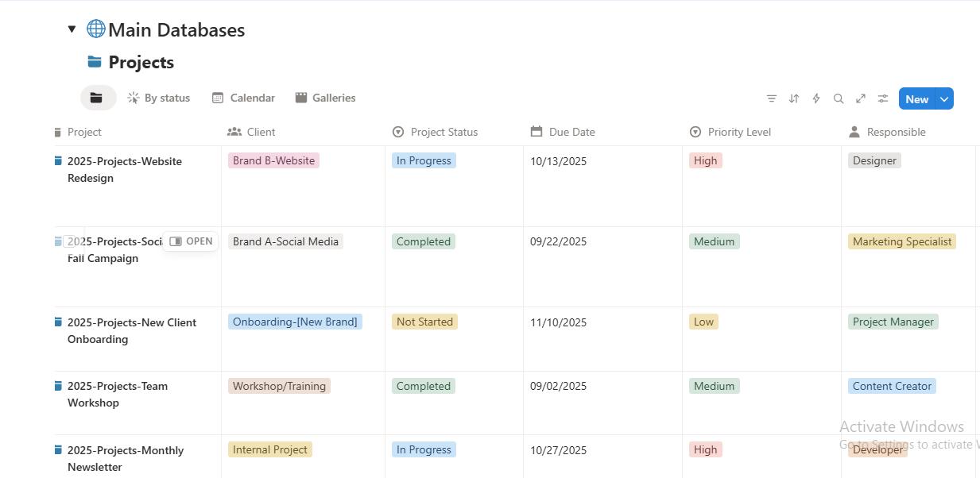This screenshot has height=478, width=980.
Task: Click the OPEN button on Social Fall Campaign row
Action: tap(191, 241)
